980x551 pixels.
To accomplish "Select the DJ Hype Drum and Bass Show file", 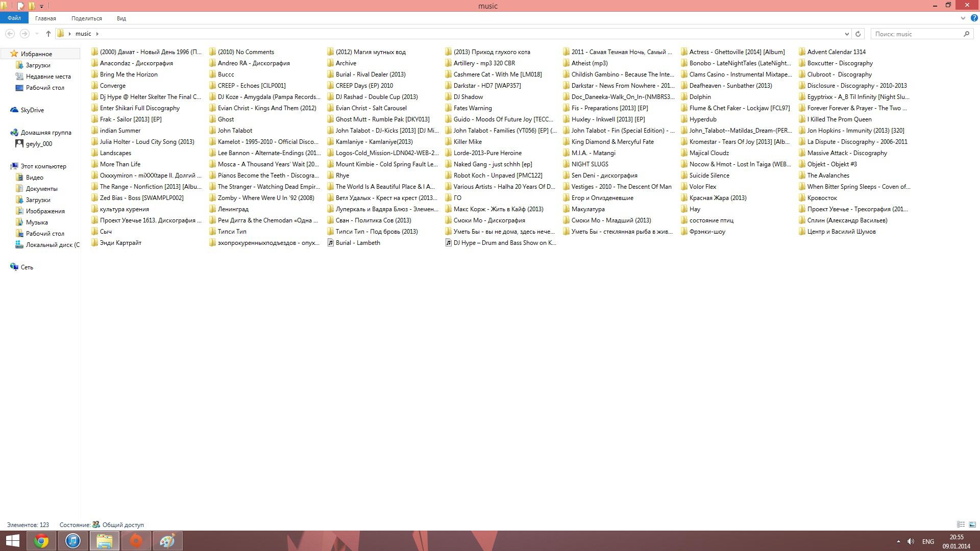I will [501, 243].
